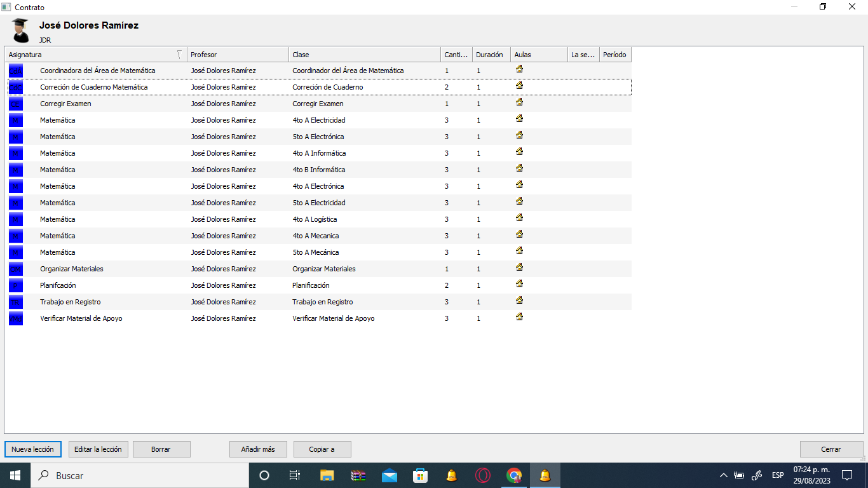Sort by the Clase column header
The width and height of the screenshot is (868, 488).
365,55
